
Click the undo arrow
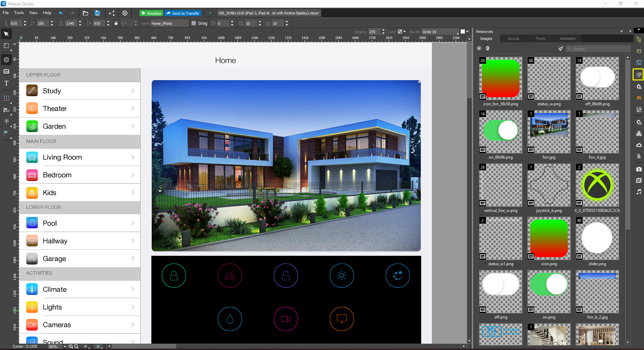[61, 13]
